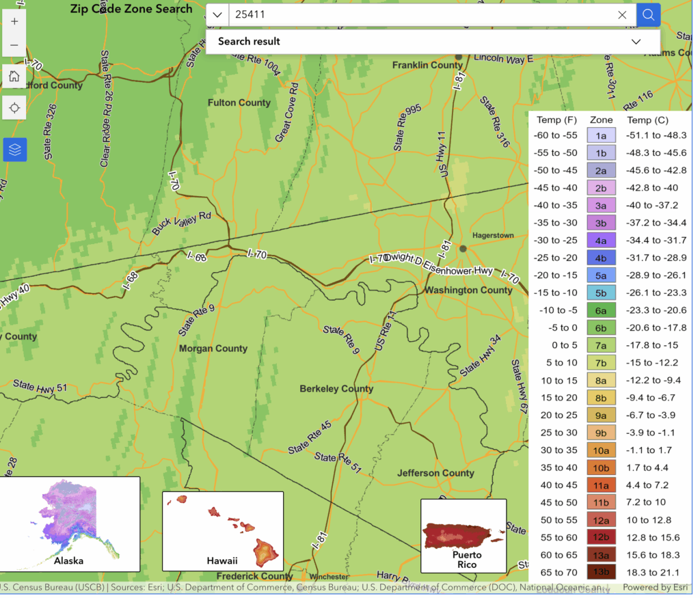Run the zip code search

point(648,14)
